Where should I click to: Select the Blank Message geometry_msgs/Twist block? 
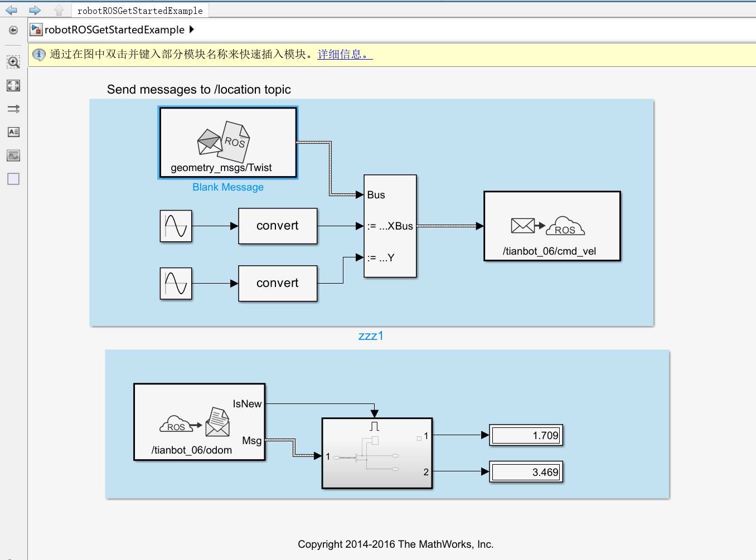[x=228, y=143]
